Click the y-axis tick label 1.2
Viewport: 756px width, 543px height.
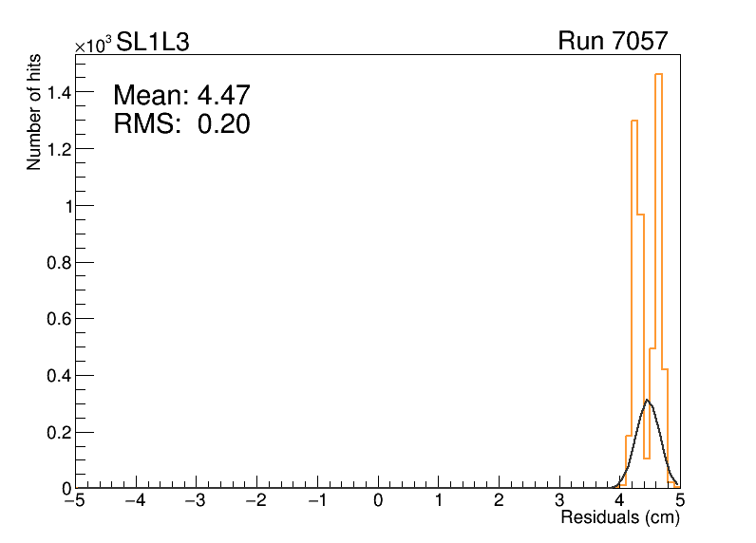[57, 149]
